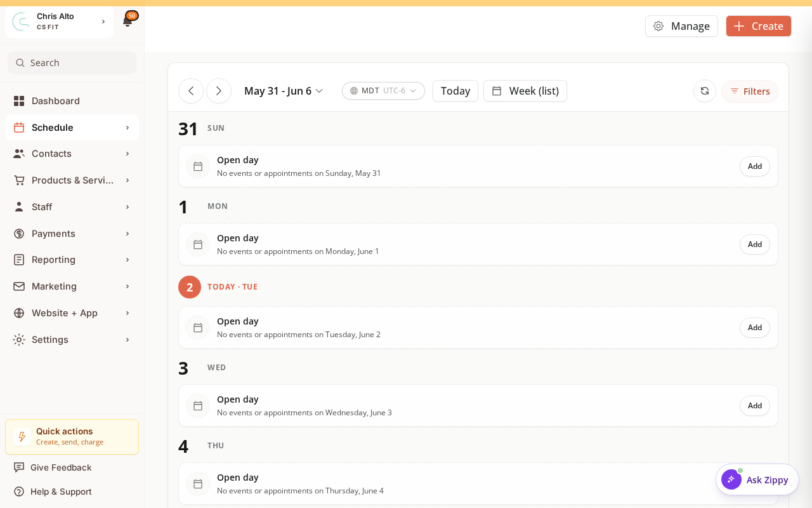Select the Contacts menu item

click(x=72, y=154)
